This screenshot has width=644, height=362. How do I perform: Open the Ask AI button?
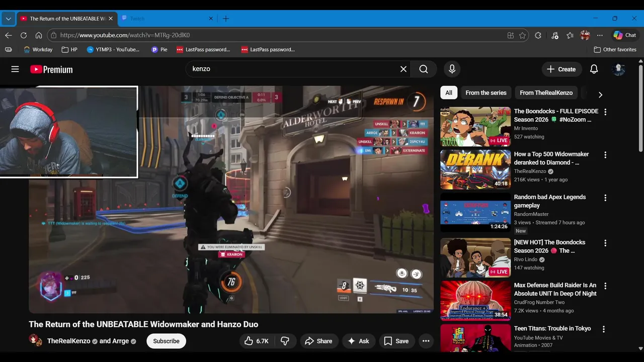coord(358,341)
